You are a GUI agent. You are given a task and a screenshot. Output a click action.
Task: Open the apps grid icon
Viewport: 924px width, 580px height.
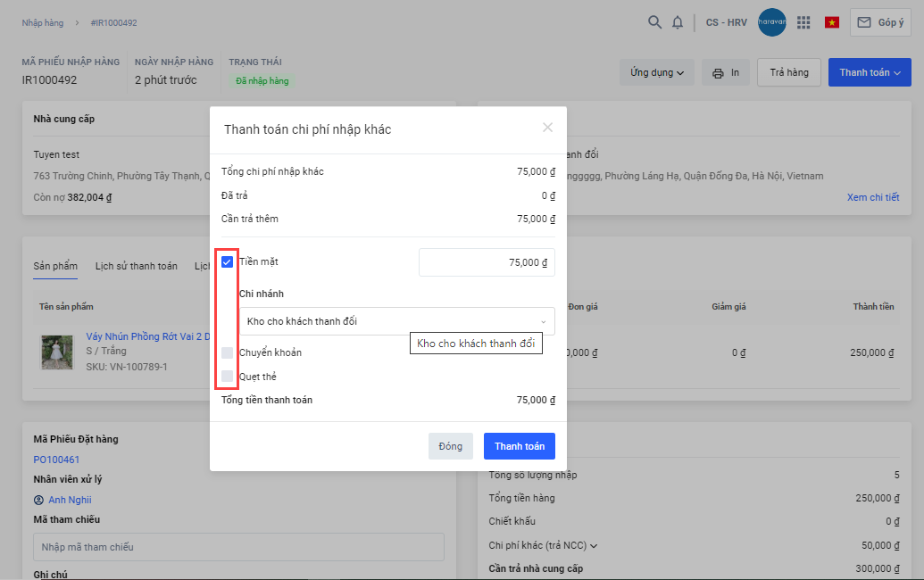pos(803,22)
